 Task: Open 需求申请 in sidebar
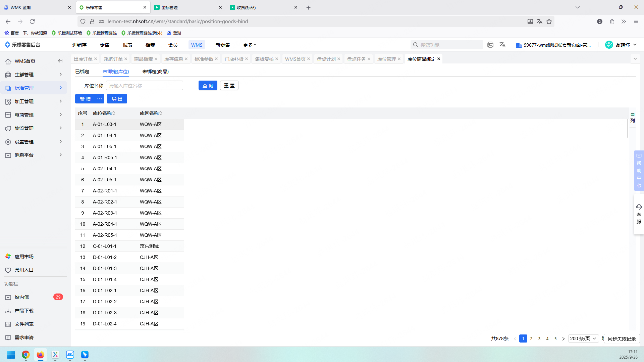(x=24, y=337)
